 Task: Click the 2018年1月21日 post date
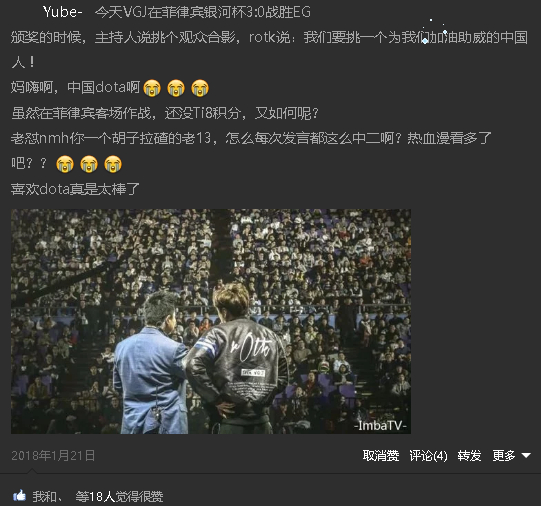(x=53, y=456)
